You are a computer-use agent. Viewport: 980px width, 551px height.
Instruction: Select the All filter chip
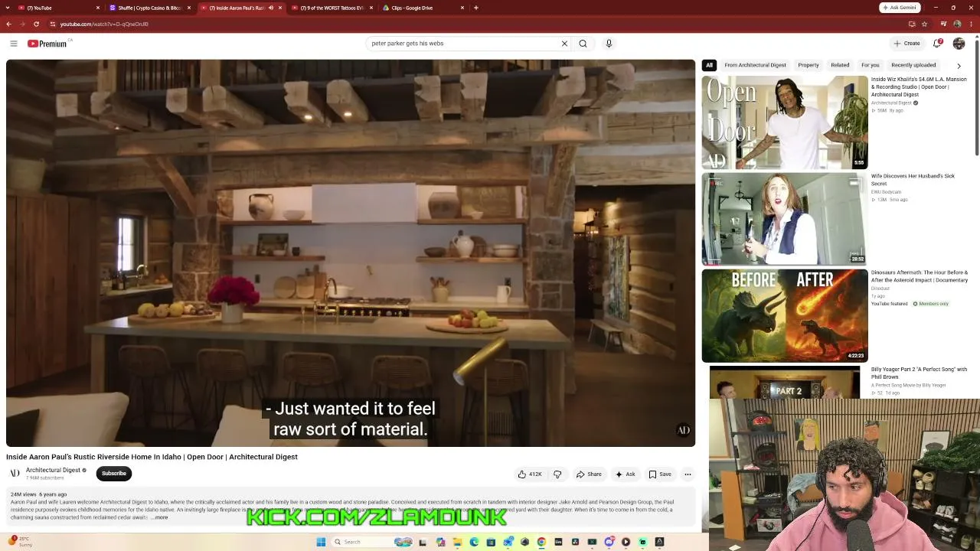coord(709,65)
